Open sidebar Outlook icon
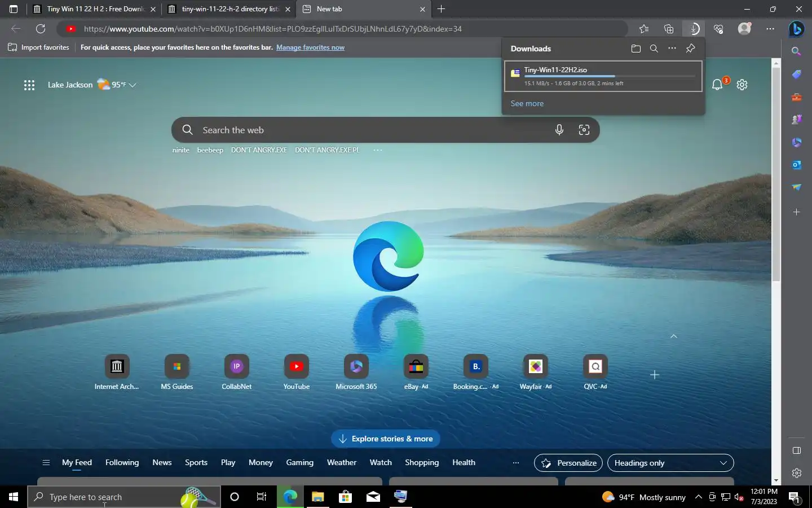812x508 pixels. pyautogui.click(x=796, y=165)
